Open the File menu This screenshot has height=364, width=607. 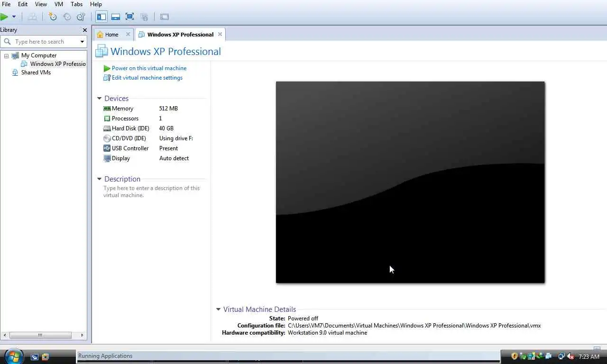[x=6, y=4]
